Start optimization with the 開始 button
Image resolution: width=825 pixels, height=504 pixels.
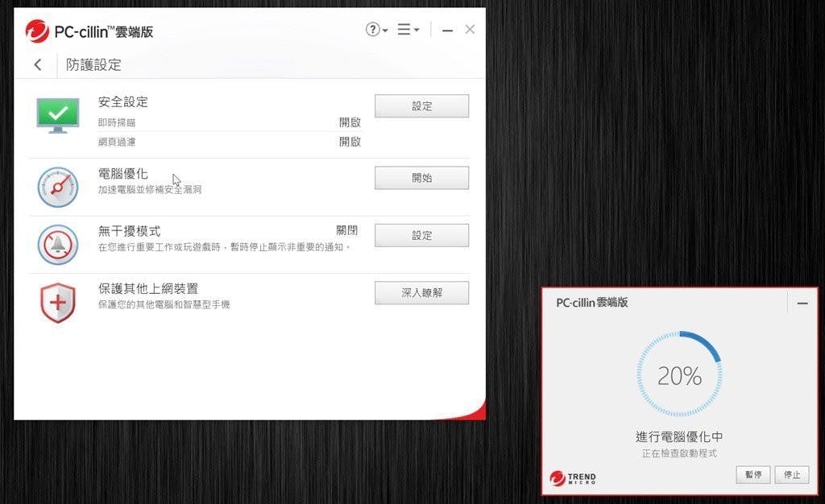tap(421, 178)
